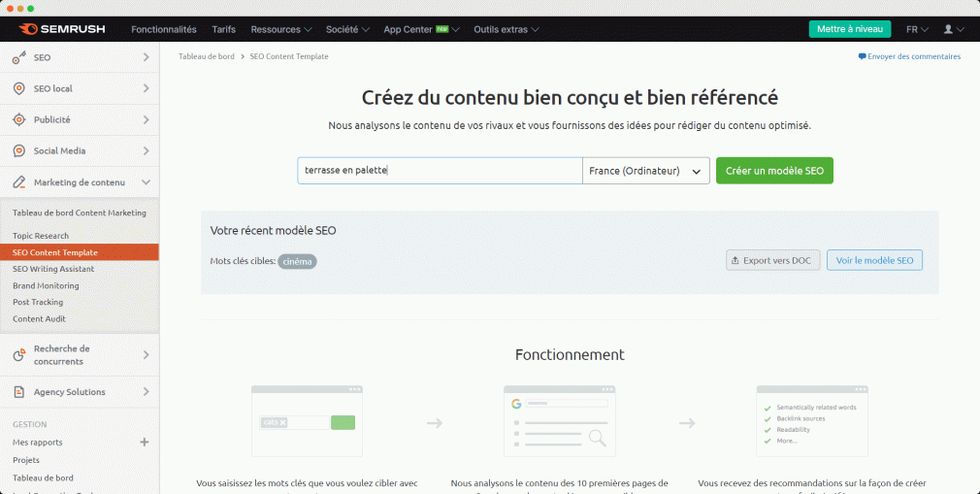980x494 pixels.
Task: Open the SEO key icon section
Action: tap(19, 57)
